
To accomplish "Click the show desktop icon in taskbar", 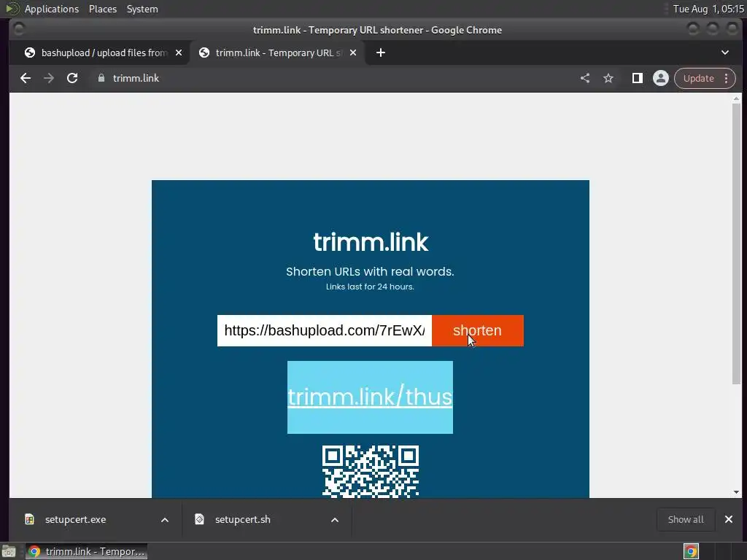I will point(9,551).
